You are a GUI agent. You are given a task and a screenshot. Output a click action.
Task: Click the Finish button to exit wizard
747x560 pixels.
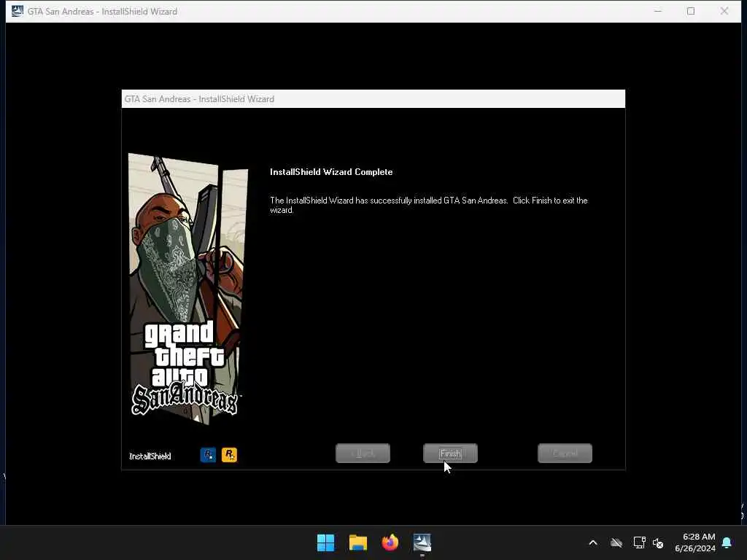(x=450, y=454)
